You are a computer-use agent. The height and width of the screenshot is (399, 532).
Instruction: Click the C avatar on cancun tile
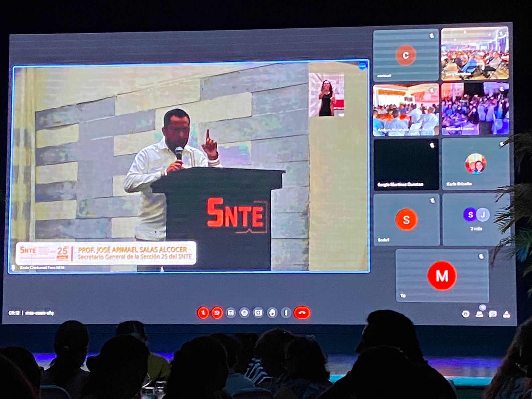click(406, 55)
